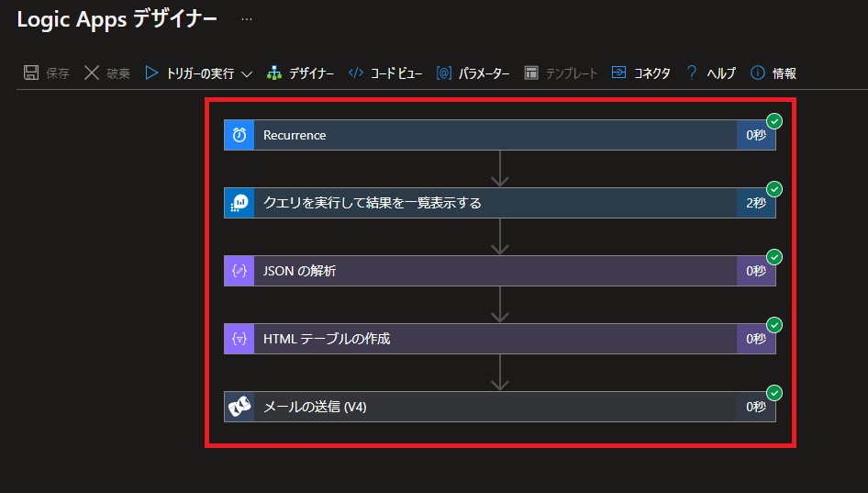
Task: Switch to デザイナー view
Action: [x=312, y=73]
